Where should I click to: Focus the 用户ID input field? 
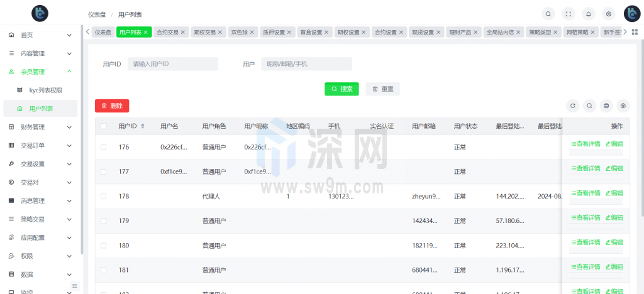pyautogui.click(x=172, y=64)
